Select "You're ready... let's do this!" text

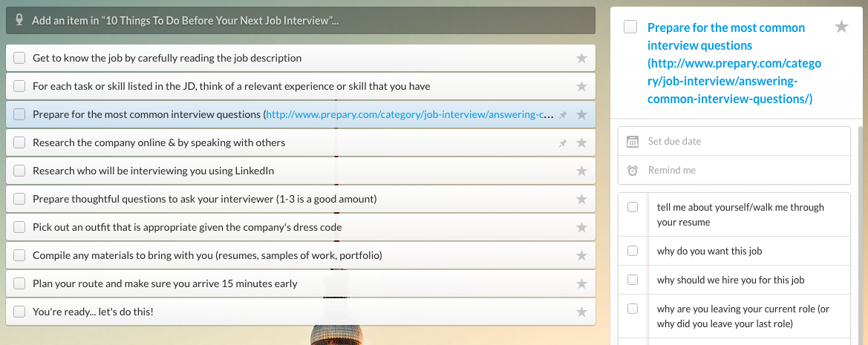(93, 312)
